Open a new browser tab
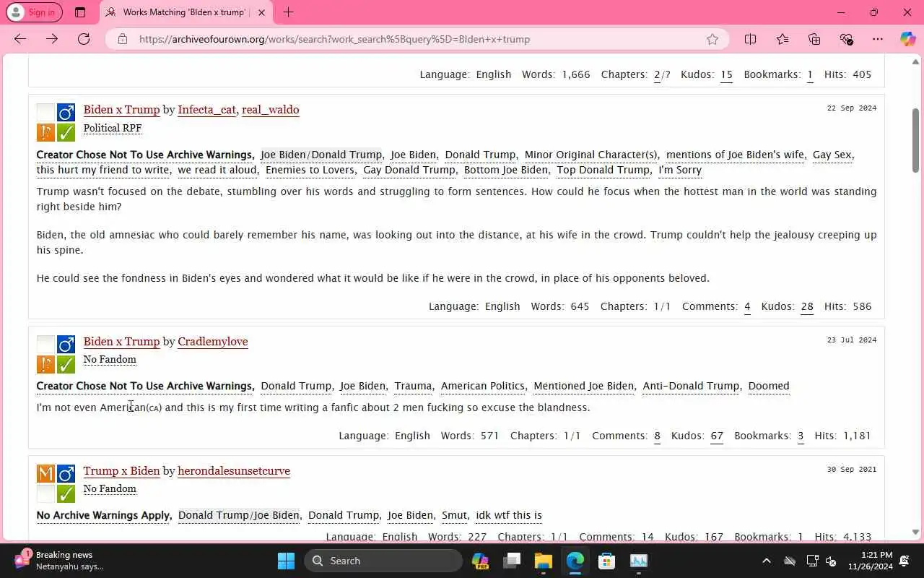The height and width of the screenshot is (578, 924). tap(288, 12)
